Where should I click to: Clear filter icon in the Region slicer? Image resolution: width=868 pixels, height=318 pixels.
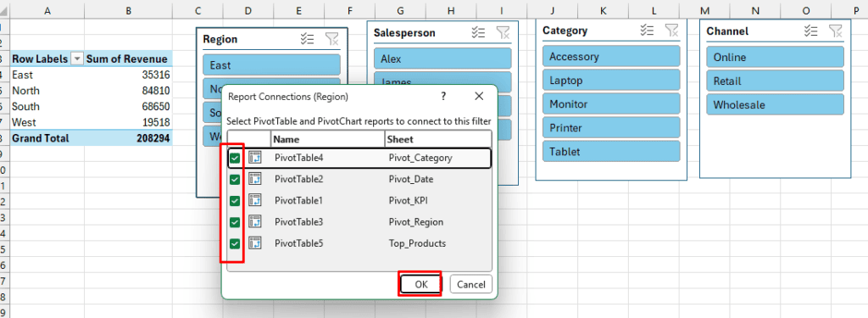tap(331, 39)
